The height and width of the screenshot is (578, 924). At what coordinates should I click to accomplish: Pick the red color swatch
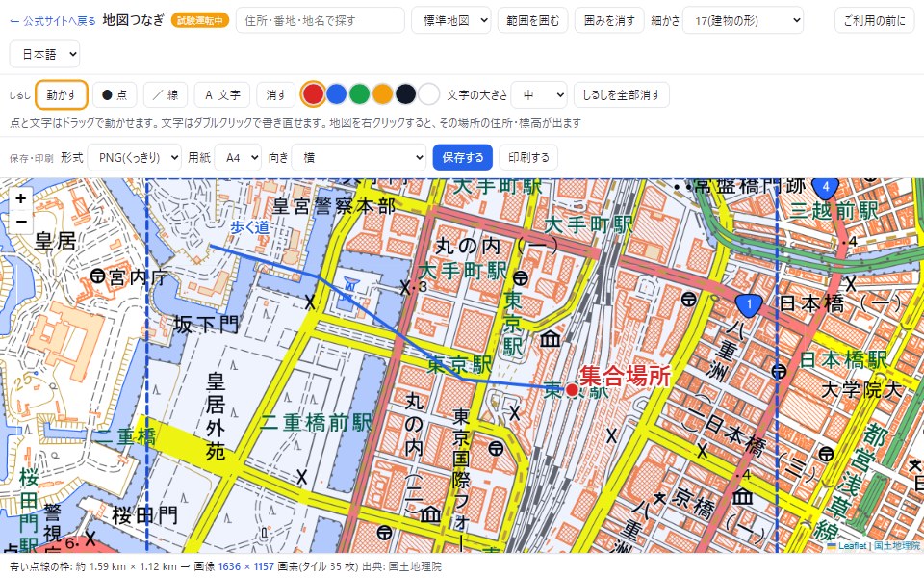pyautogui.click(x=314, y=94)
